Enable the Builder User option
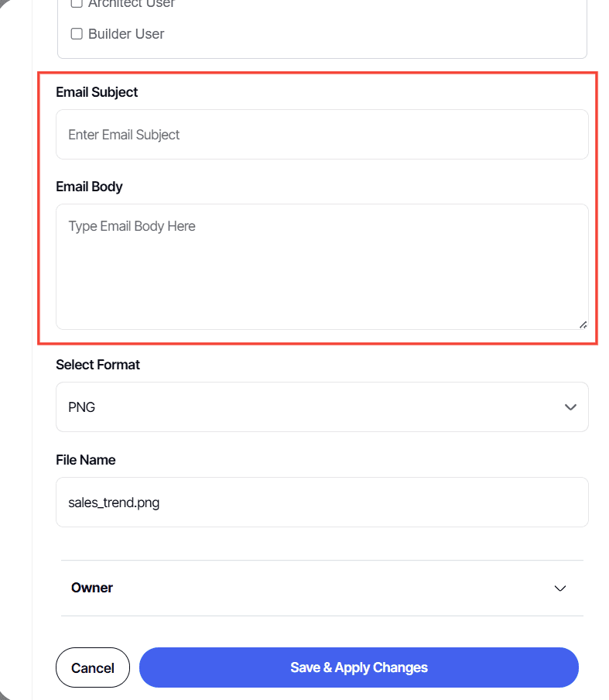This screenshot has height=700, width=609. [75, 33]
